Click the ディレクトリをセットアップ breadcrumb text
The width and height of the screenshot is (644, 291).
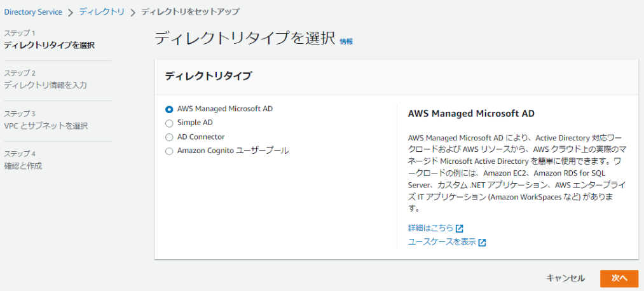(x=190, y=12)
